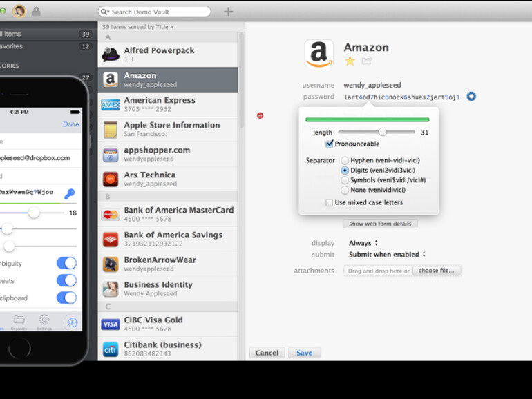The height and width of the screenshot is (399, 532).
Task: Click the Amazon list entry icon
Action: [x=111, y=79]
